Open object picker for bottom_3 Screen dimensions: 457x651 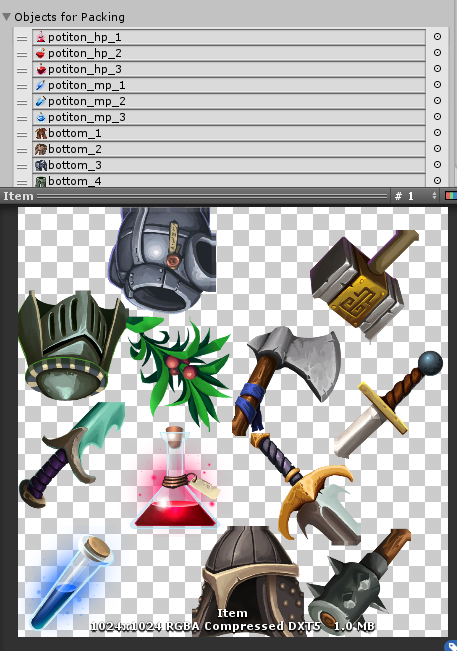(x=437, y=164)
